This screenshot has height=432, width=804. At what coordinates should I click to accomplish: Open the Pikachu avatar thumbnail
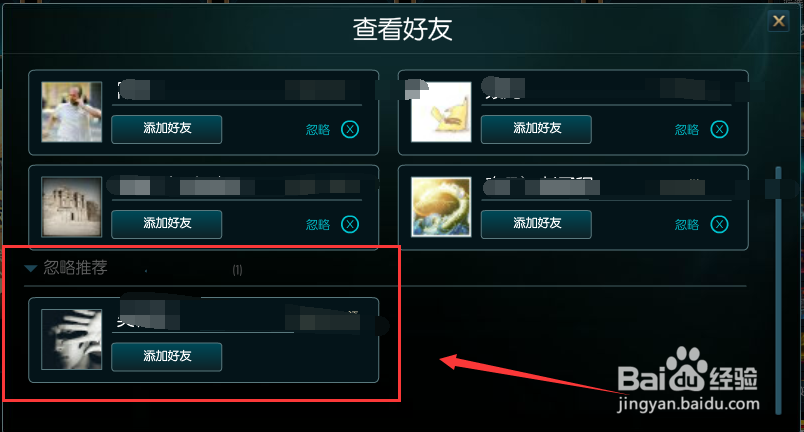[441, 112]
